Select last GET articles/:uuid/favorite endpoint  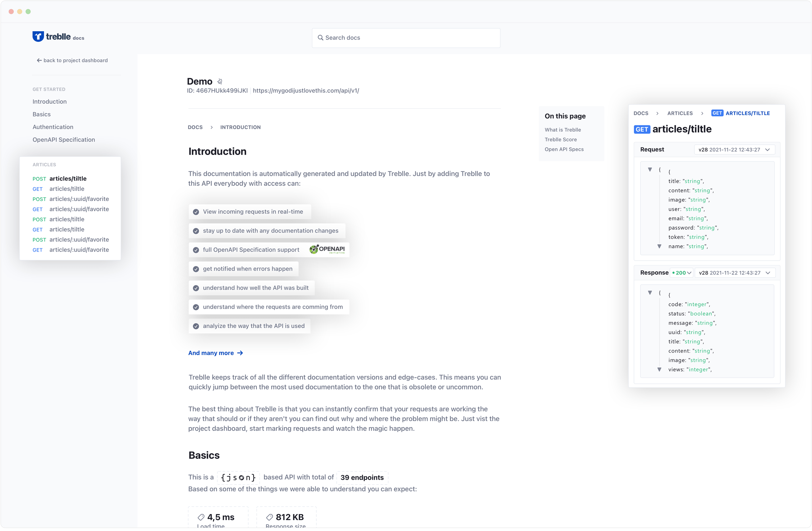coord(71,250)
